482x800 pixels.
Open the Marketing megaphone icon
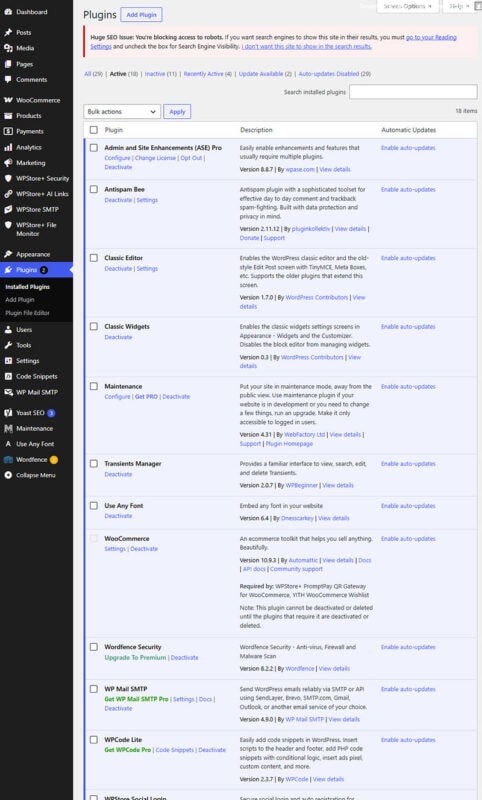[x=8, y=163]
